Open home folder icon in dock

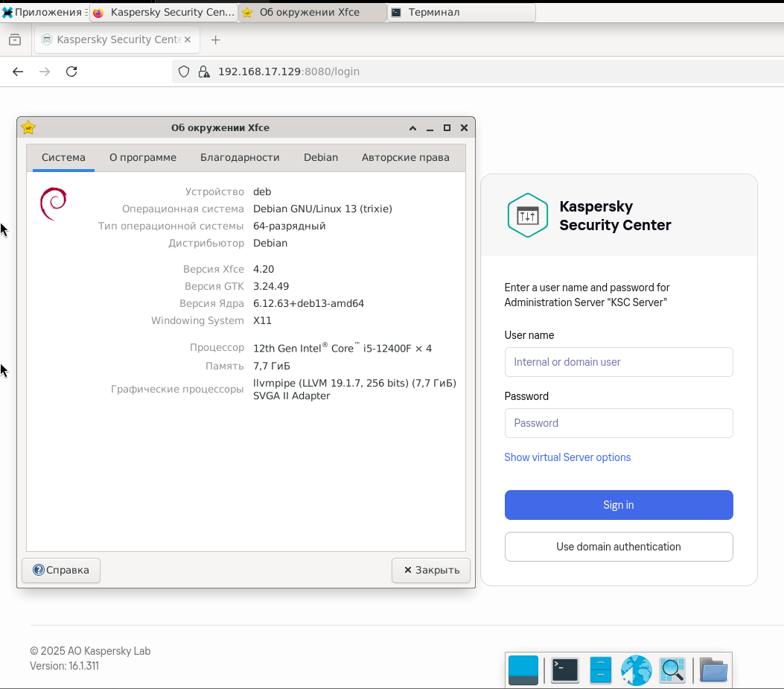point(713,670)
